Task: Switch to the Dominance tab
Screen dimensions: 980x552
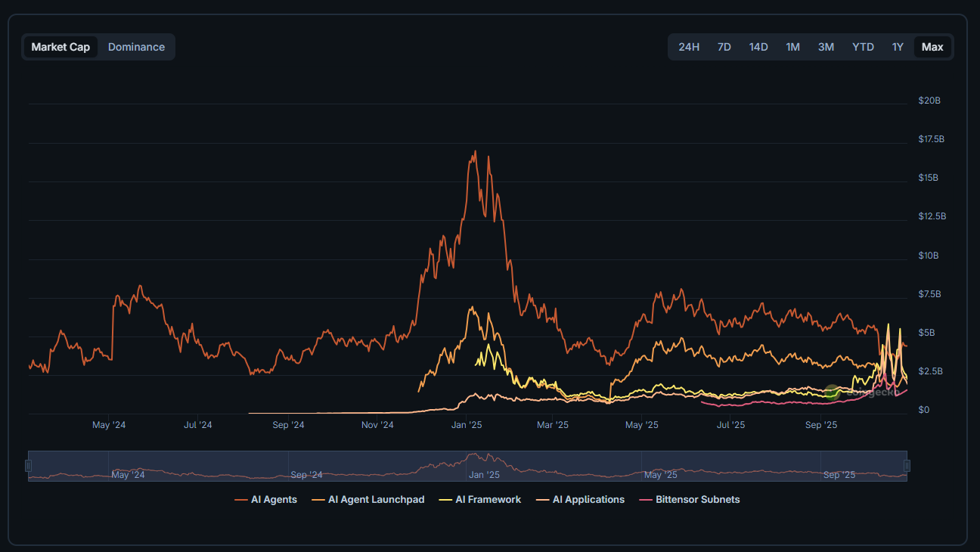Action: (136, 47)
